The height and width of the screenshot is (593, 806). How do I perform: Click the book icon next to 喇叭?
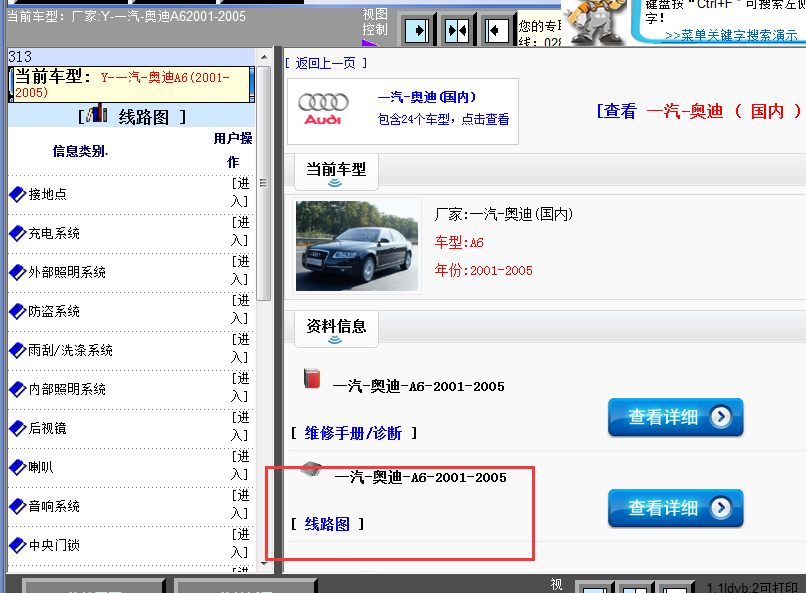[x=17, y=468]
